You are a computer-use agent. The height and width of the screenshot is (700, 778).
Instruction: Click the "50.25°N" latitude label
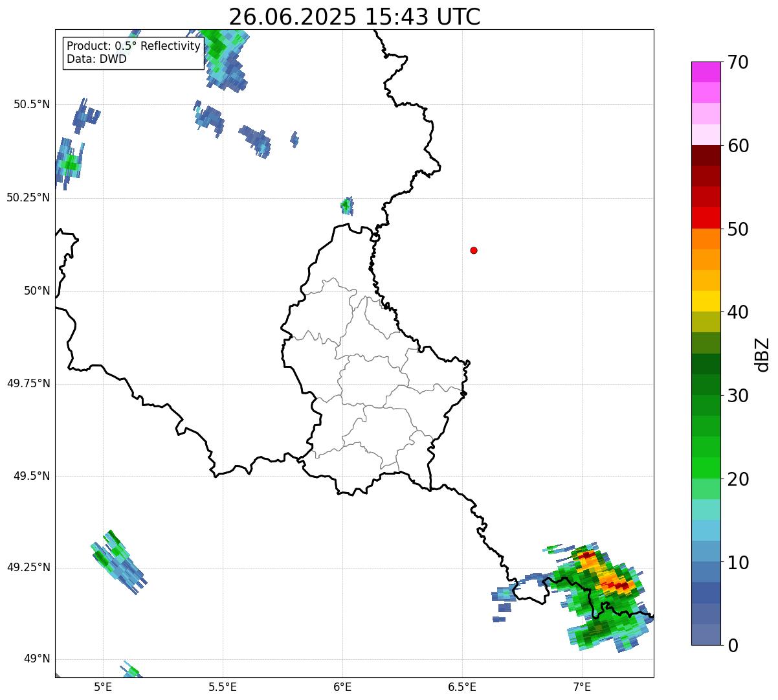point(28,198)
